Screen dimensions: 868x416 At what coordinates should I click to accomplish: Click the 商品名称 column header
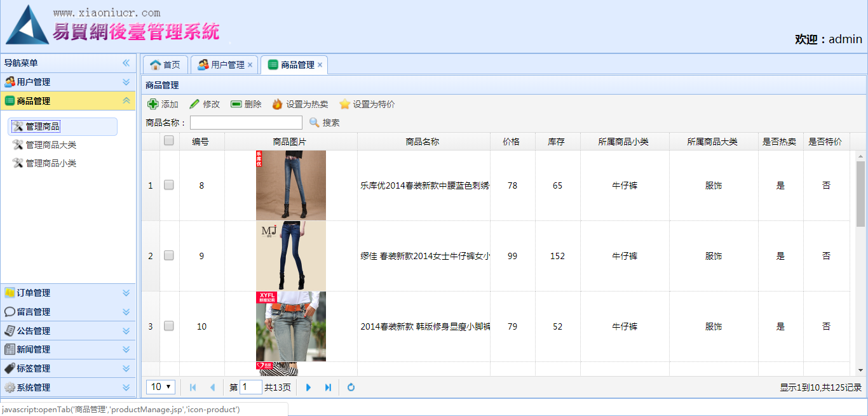click(x=423, y=142)
